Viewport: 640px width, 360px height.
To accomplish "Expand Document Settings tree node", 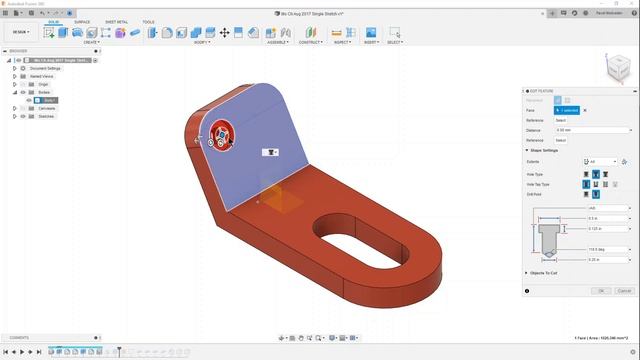I will click(x=15, y=68).
